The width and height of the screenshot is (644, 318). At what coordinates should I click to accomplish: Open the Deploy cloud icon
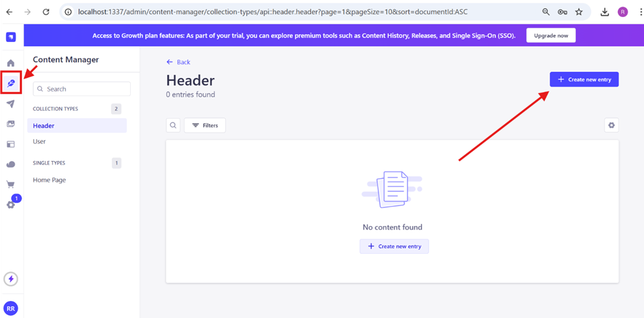point(11,164)
